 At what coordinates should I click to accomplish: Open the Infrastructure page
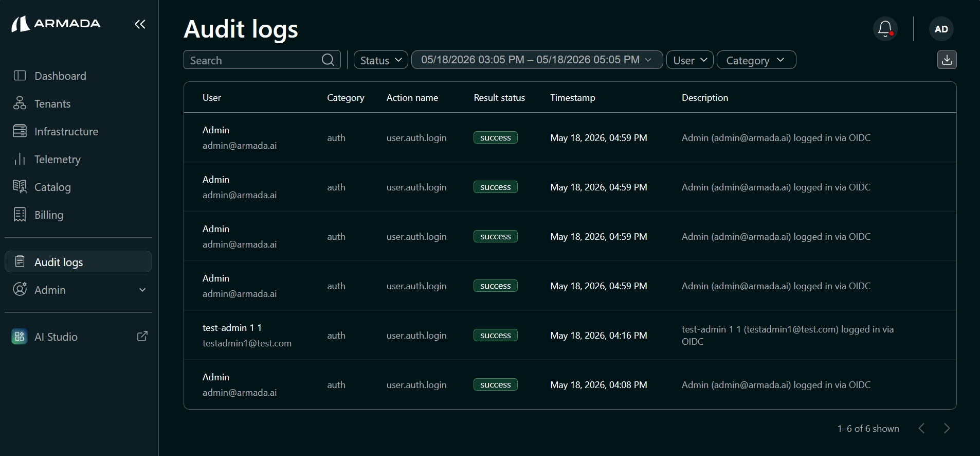coord(78,131)
